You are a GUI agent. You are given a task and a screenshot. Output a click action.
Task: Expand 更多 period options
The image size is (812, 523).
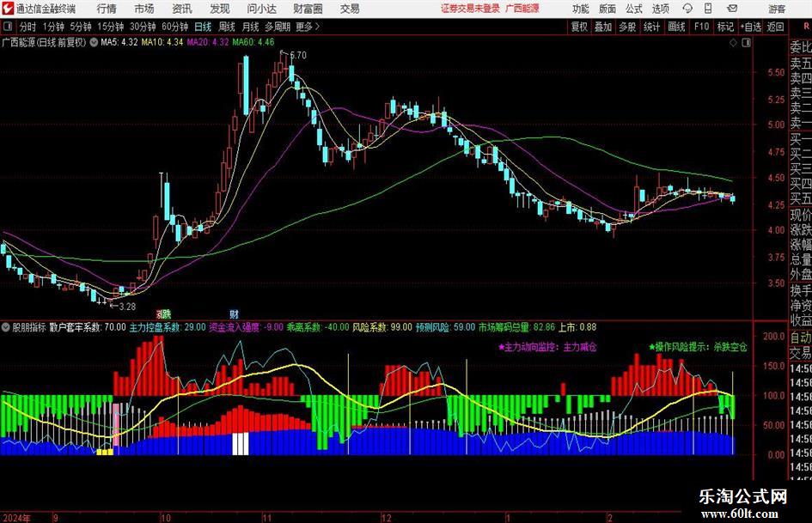click(x=308, y=27)
